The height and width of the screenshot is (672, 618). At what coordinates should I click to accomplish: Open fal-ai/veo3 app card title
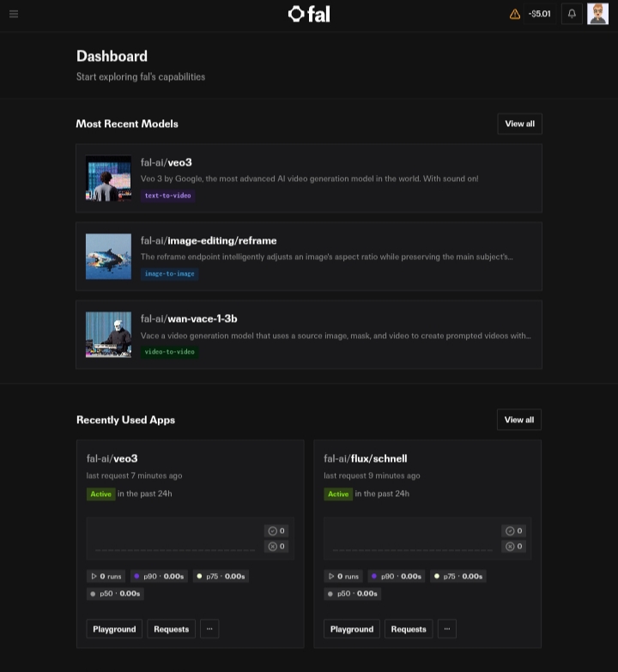(112, 458)
